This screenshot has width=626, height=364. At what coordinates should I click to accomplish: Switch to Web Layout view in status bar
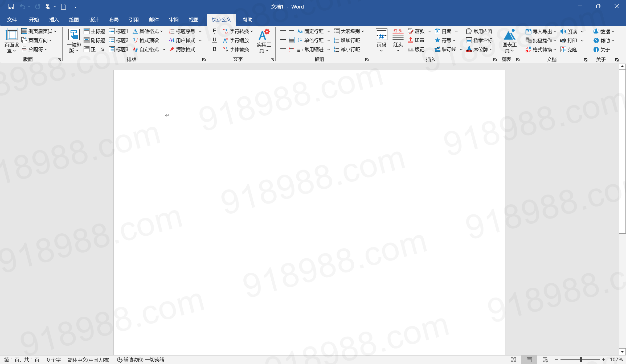click(545, 360)
